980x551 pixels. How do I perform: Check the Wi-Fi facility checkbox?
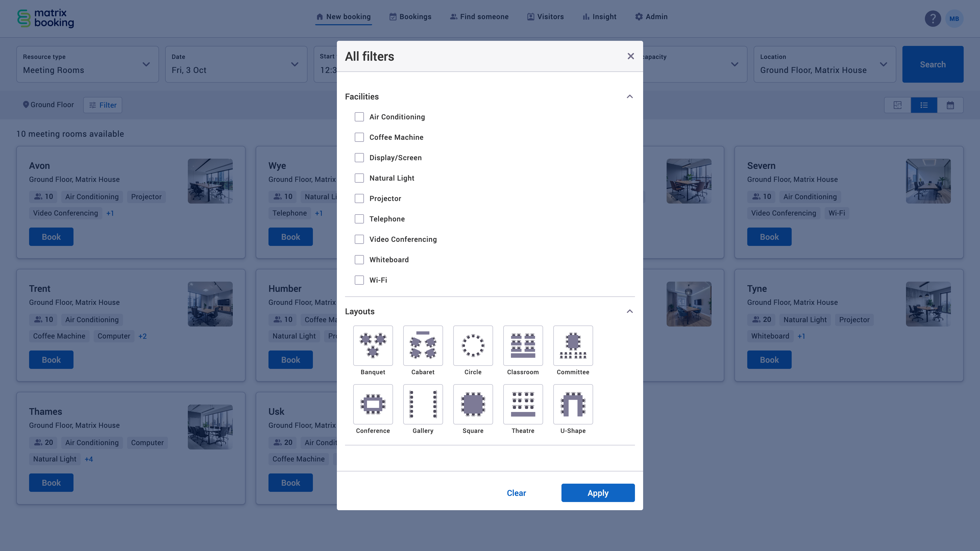click(x=359, y=280)
